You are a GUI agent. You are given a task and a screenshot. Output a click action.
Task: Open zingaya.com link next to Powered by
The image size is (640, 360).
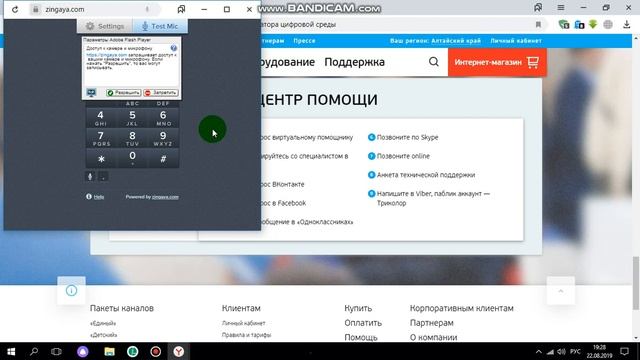[x=165, y=197]
